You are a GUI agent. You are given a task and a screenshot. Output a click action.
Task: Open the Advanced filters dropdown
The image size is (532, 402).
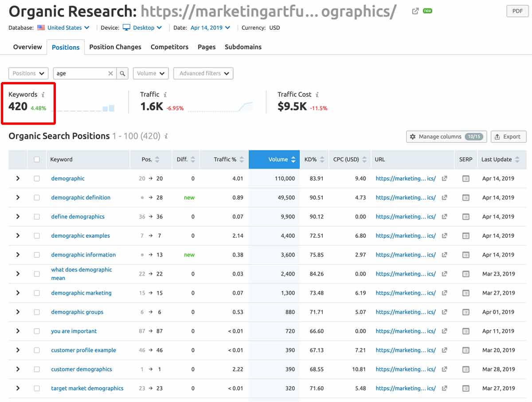[203, 74]
